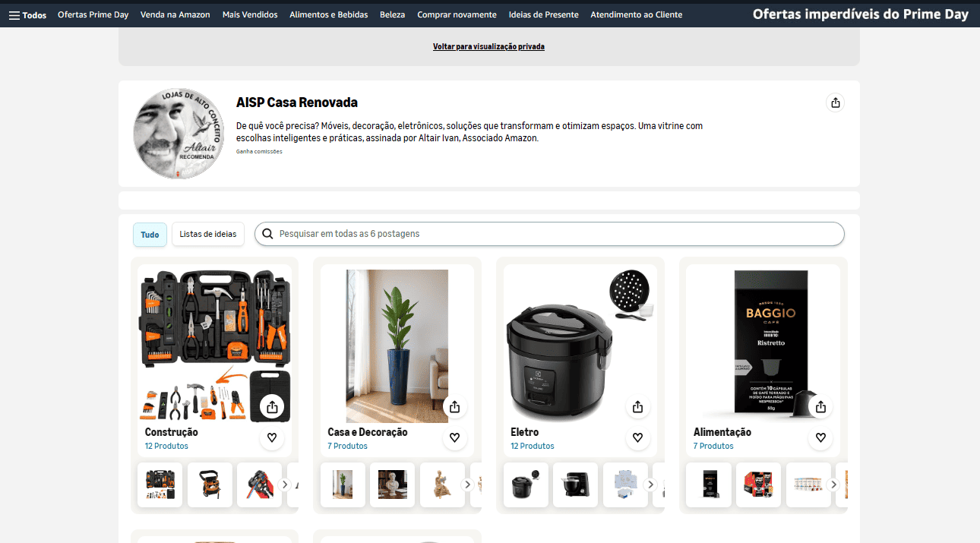The height and width of the screenshot is (543, 980).
Task: Select the small potted plant thumbnail
Action: [343, 485]
